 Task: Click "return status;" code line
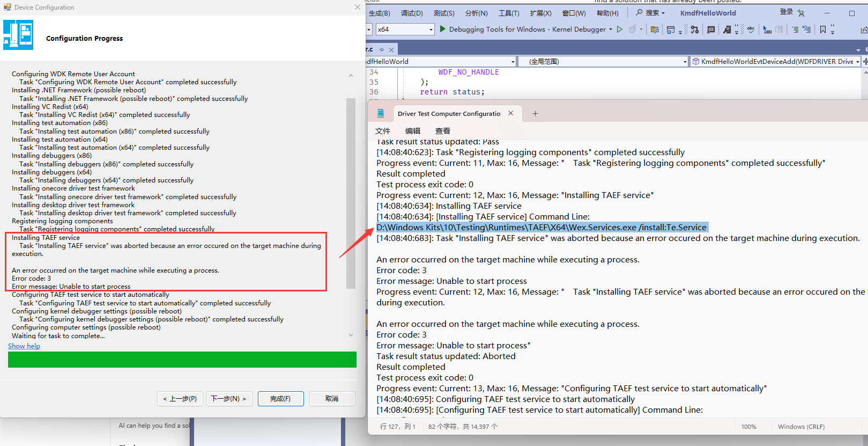pyautogui.click(x=452, y=92)
